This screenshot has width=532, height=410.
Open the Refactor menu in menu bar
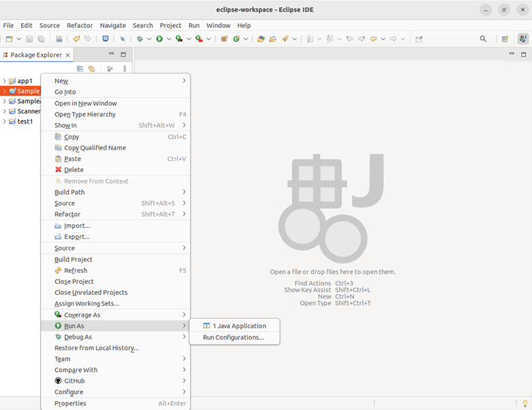coord(80,25)
